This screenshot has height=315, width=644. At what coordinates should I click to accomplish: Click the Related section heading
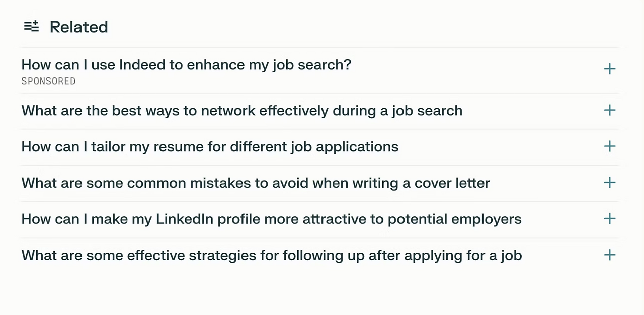(x=78, y=27)
